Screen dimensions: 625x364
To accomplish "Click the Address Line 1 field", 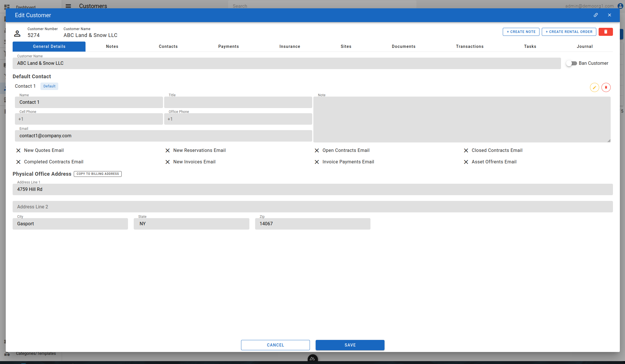I will [313, 189].
